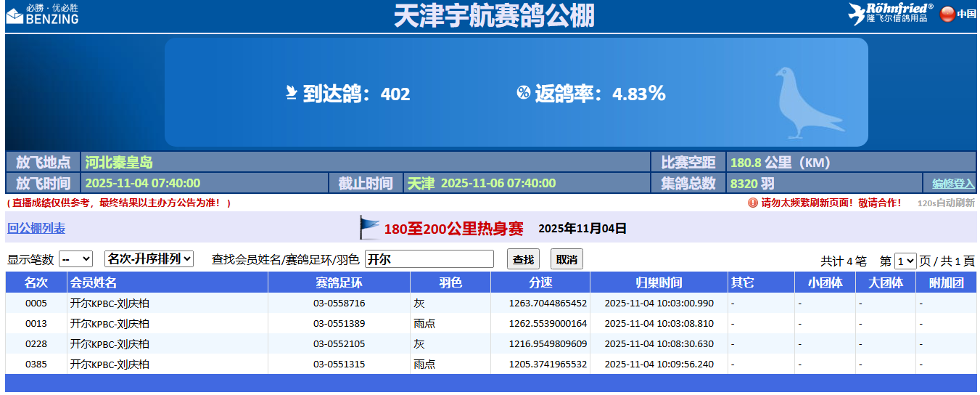Open the page number dropdown
Image resolution: width=980 pixels, height=395 pixels.
[905, 261]
